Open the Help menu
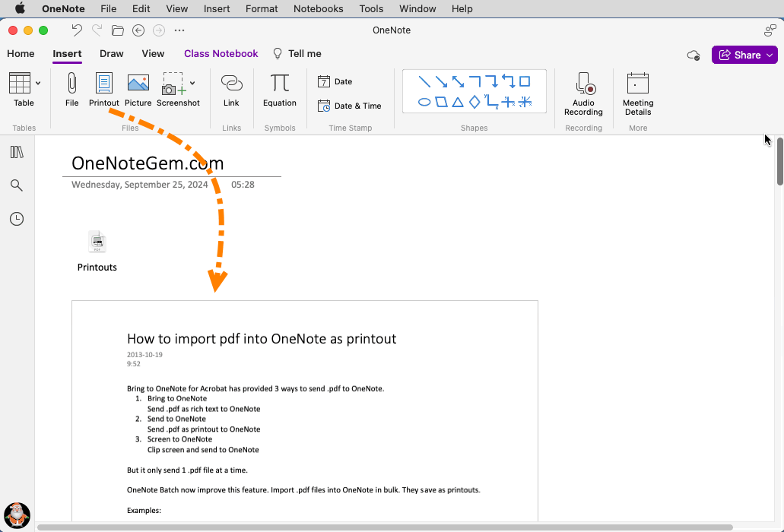784x532 pixels. [x=462, y=8]
